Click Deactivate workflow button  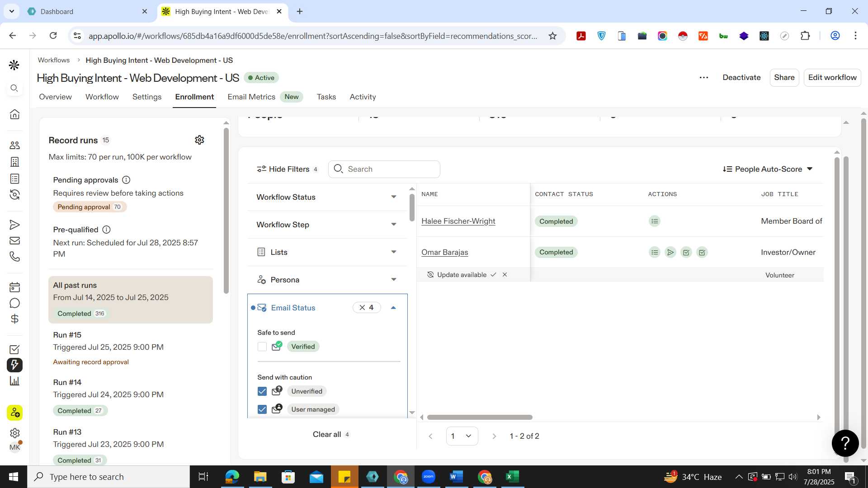(741, 77)
